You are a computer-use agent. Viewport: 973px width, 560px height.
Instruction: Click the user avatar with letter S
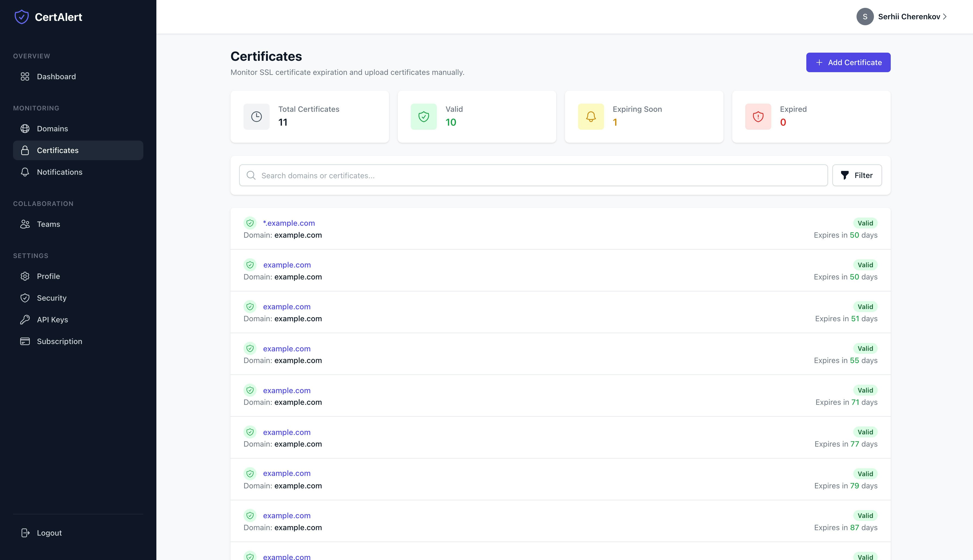865,17
